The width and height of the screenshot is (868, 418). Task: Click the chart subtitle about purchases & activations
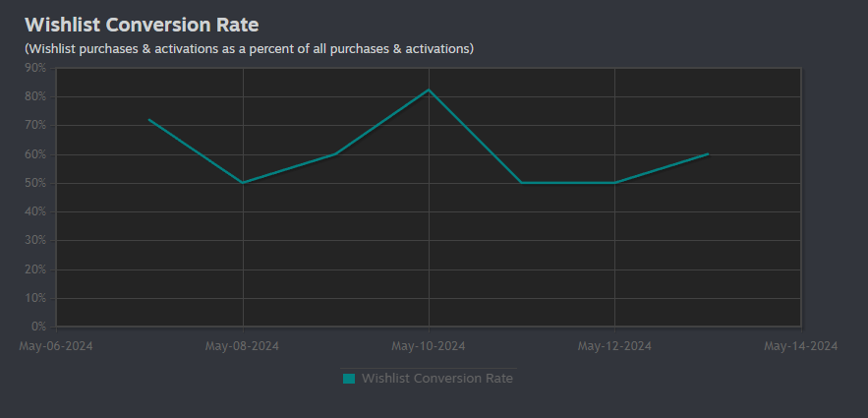pyautogui.click(x=249, y=49)
